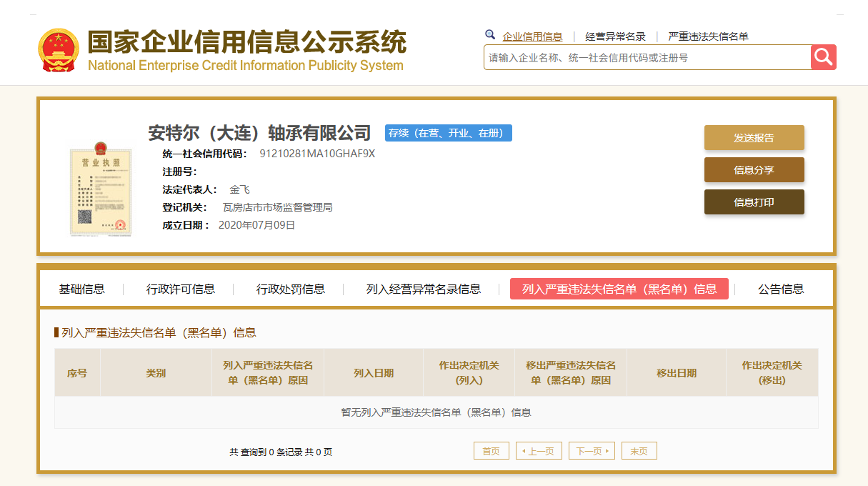
Task: Click the 信息打印 button
Action: click(x=754, y=202)
